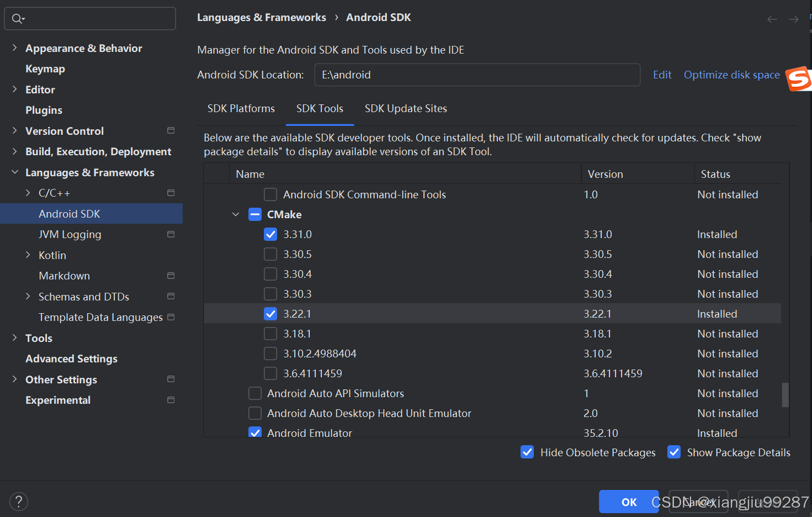Screen dimensions: 812x517
Task: Click the Name column header
Action: 405,174
